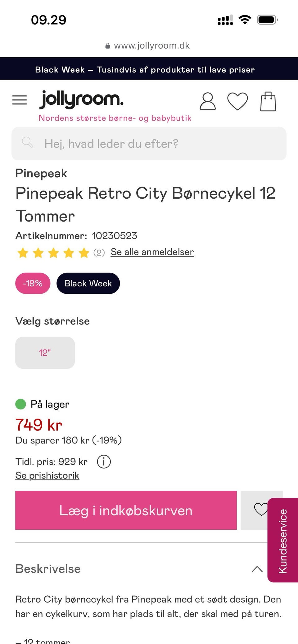Open the wishlist heart icon in header
This screenshot has width=298, height=644.
237,101
